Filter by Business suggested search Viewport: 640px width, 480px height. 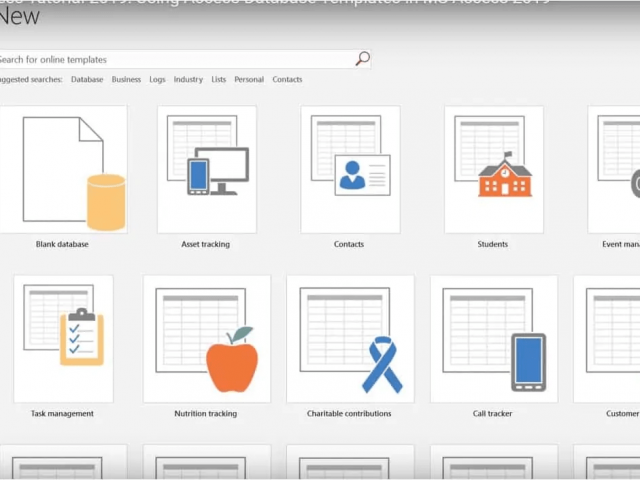[126, 80]
